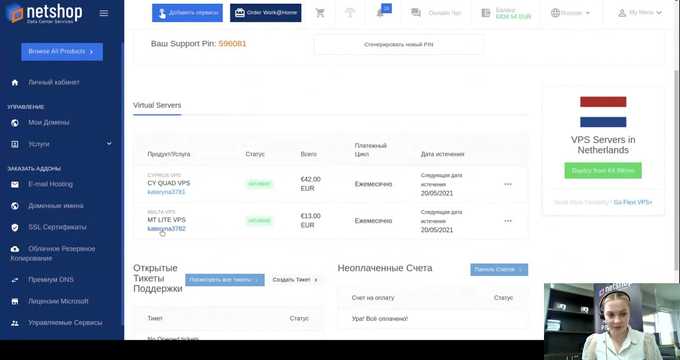
Task: Click green Deploy button for Netherlands VPS
Action: 603,170
